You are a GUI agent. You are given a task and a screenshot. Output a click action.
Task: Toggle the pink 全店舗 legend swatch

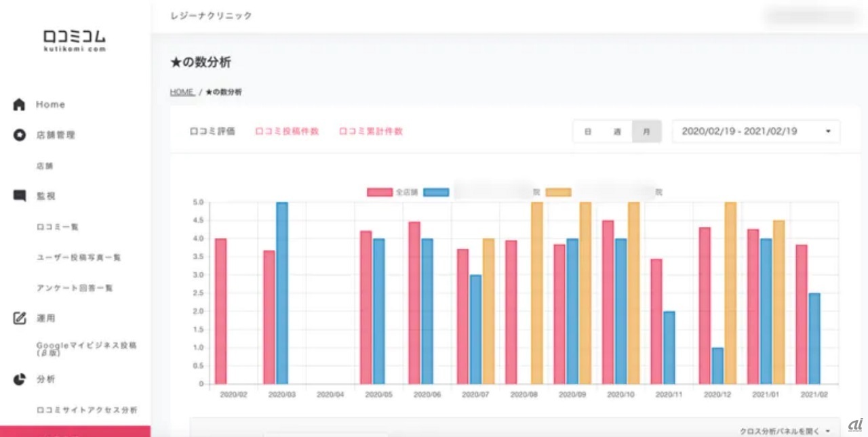380,192
